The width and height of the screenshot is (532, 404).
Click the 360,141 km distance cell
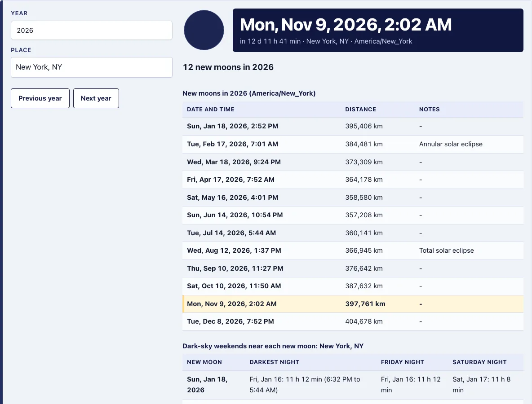pyautogui.click(x=364, y=233)
